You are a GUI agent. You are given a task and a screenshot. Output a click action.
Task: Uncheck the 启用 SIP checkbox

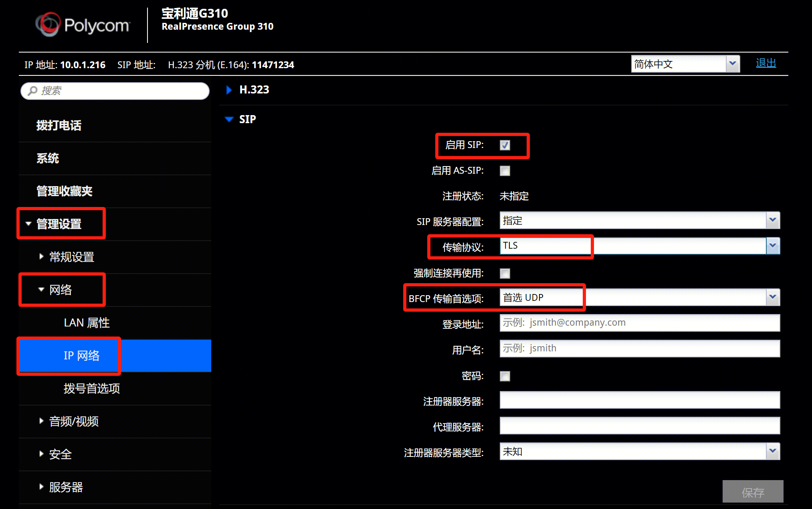tap(505, 145)
